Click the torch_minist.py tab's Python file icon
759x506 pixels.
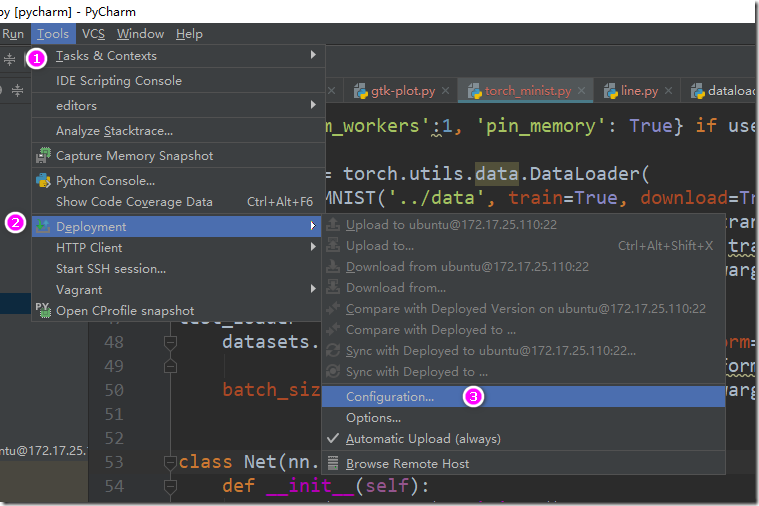[x=474, y=91]
